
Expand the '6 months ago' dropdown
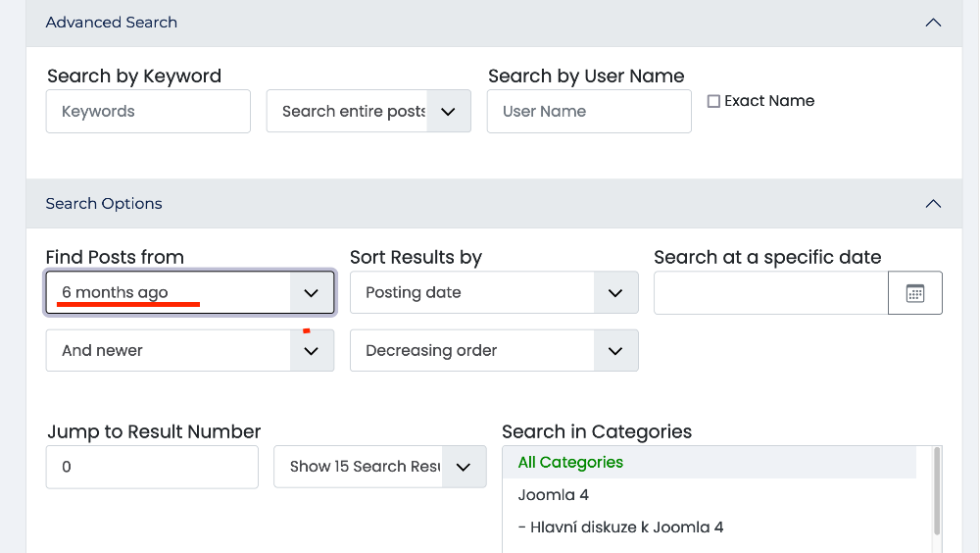coord(190,293)
